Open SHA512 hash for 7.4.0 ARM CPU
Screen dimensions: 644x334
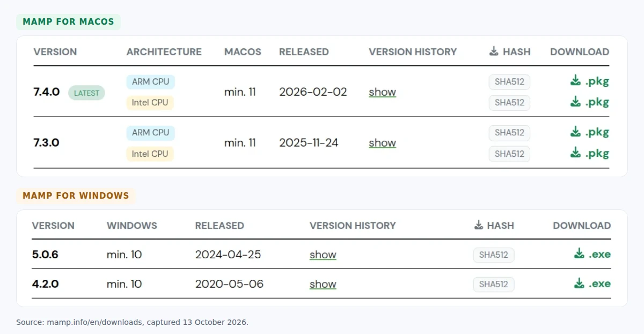(509, 82)
